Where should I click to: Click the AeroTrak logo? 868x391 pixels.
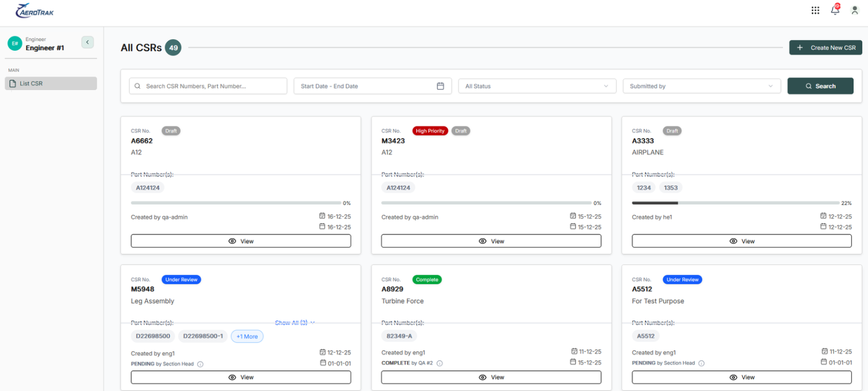point(35,10)
